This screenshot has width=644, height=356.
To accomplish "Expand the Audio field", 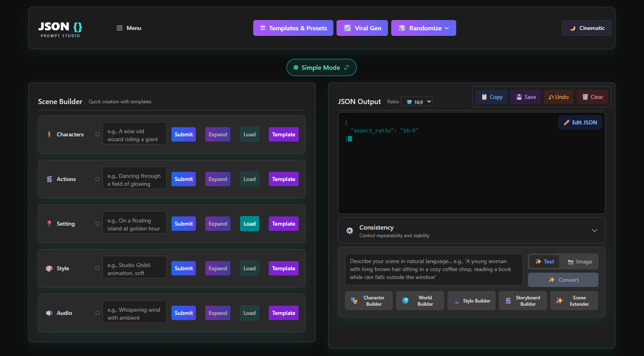I will (218, 313).
